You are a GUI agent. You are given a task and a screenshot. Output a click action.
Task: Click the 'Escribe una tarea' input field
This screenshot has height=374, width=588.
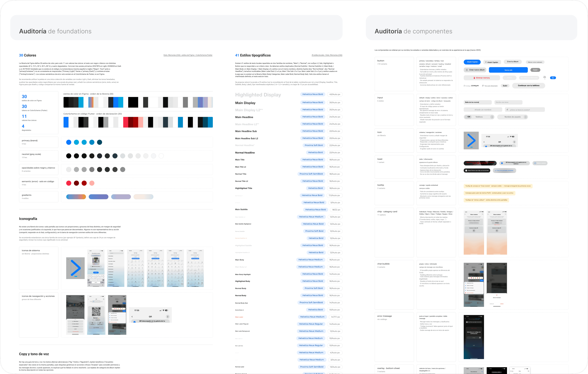(x=508, y=102)
